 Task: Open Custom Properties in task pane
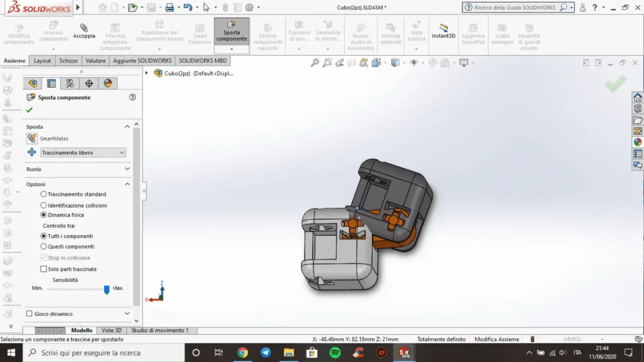tap(637, 154)
